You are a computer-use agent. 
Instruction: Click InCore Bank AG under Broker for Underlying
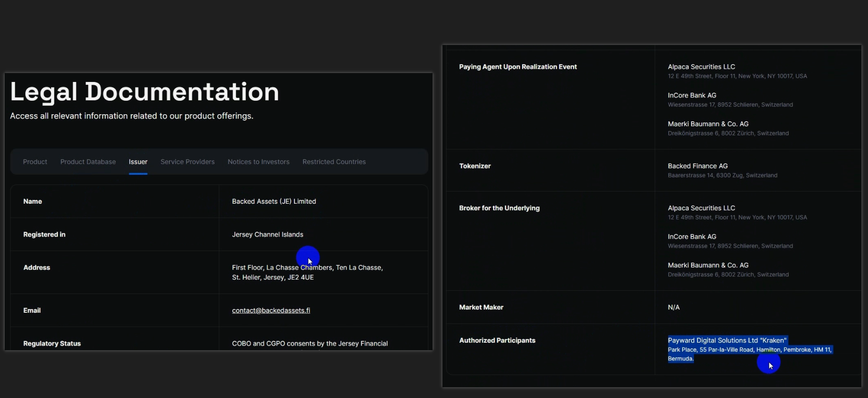tap(692, 237)
